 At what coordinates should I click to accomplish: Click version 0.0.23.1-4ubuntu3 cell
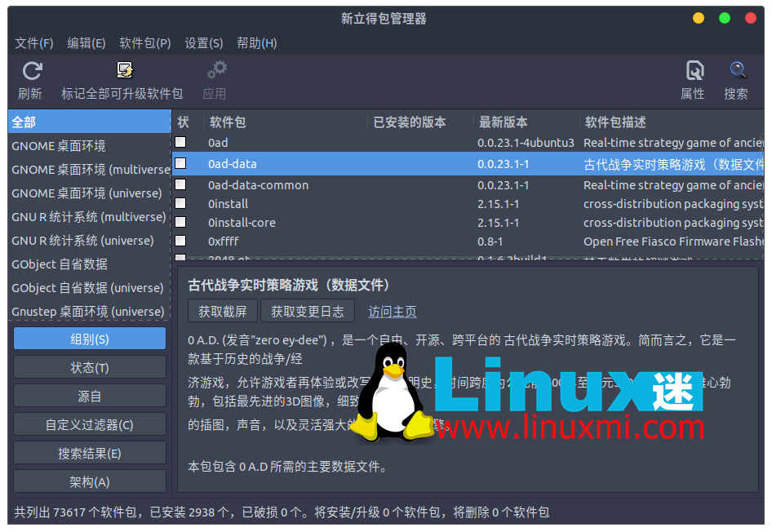526,143
